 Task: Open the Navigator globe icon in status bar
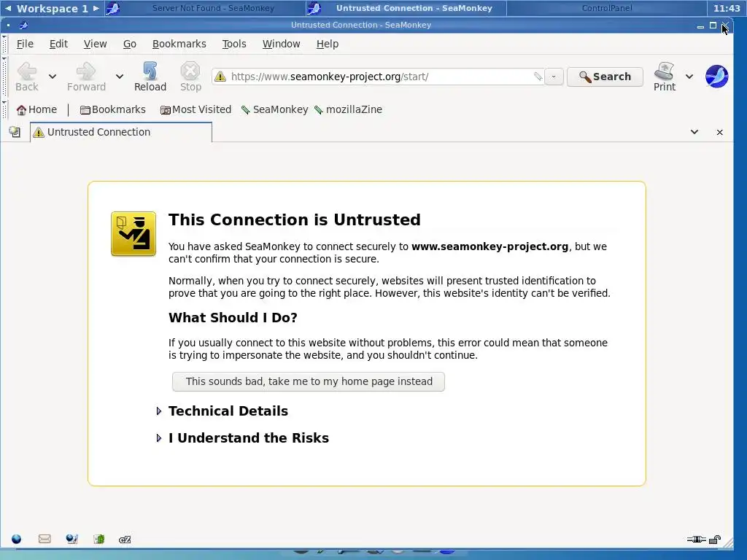(x=17, y=539)
